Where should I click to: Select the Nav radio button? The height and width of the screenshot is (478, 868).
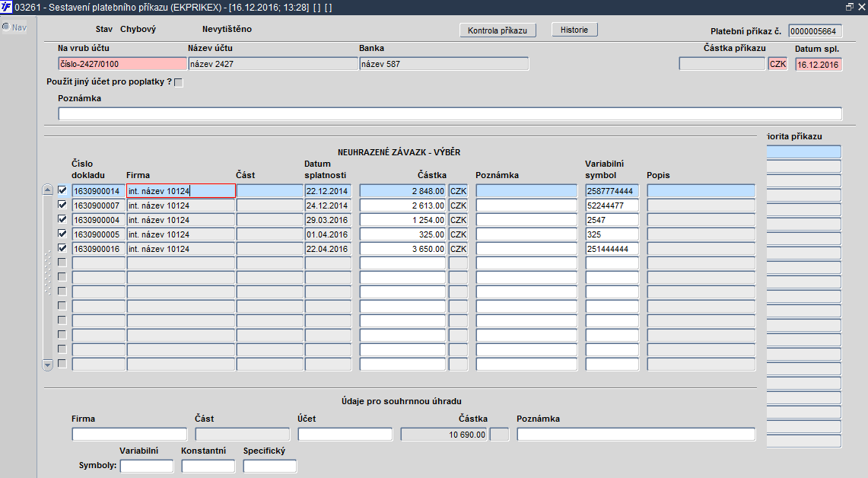(6, 27)
